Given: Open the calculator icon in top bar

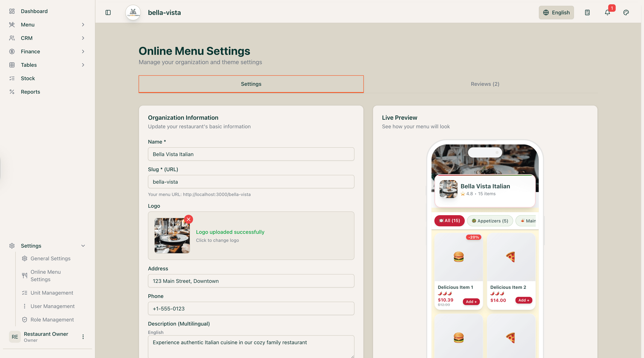Looking at the screenshot, I should click(x=587, y=12).
